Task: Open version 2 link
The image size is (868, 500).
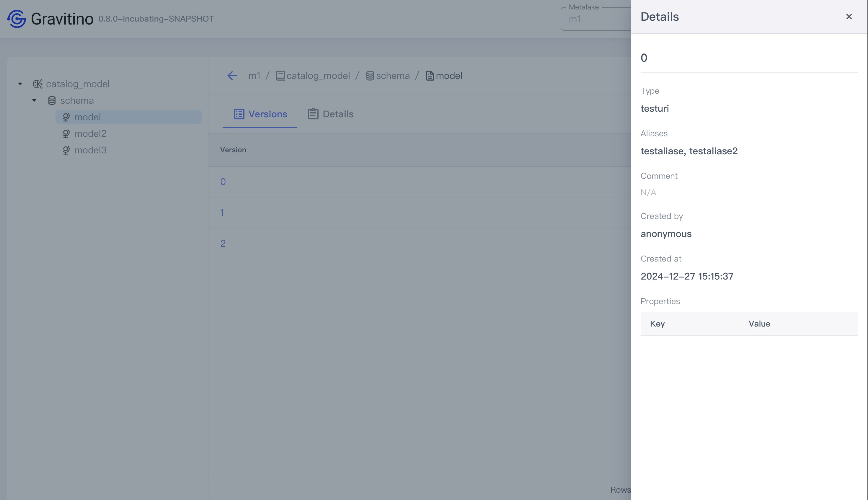Action: 223,243
